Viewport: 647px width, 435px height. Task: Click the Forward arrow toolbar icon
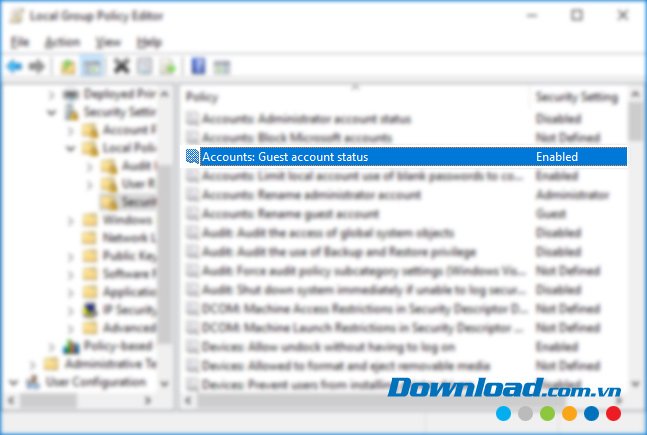[x=37, y=66]
